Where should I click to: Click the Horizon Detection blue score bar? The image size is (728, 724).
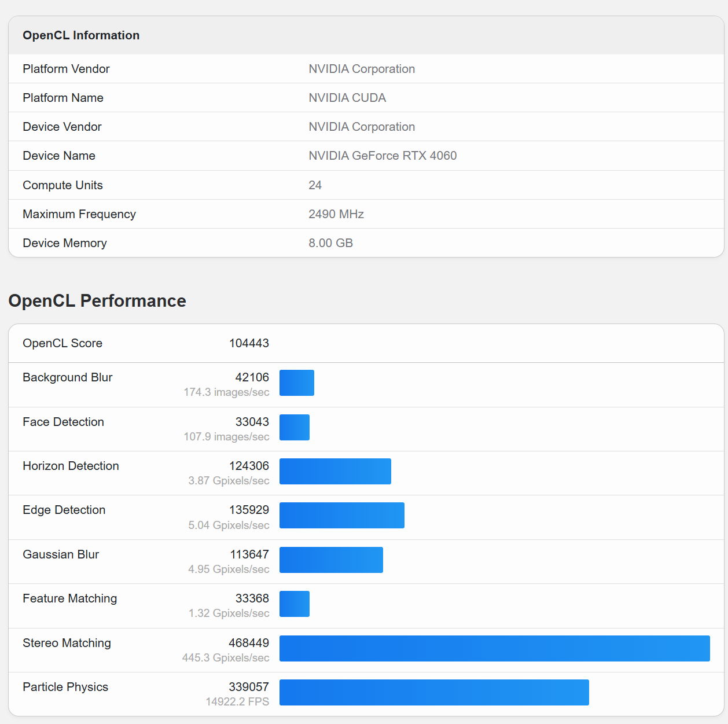pyautogui.click(x=335, y=471)
